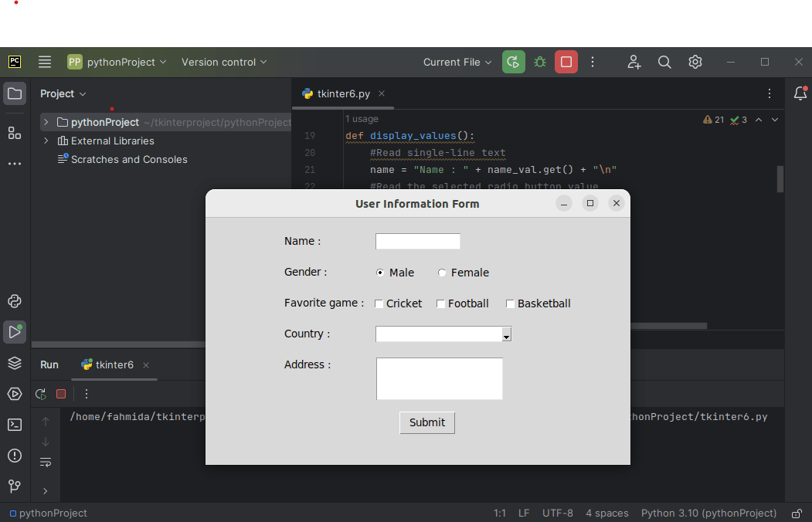Open the Structure tool window
Screen dimensions: 812x522
tap(14, 132)
